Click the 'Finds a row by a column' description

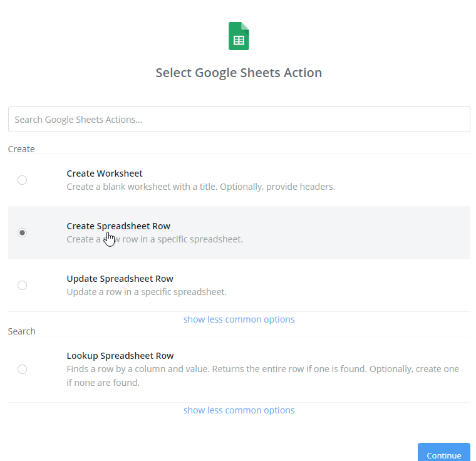tap(263, 375)
